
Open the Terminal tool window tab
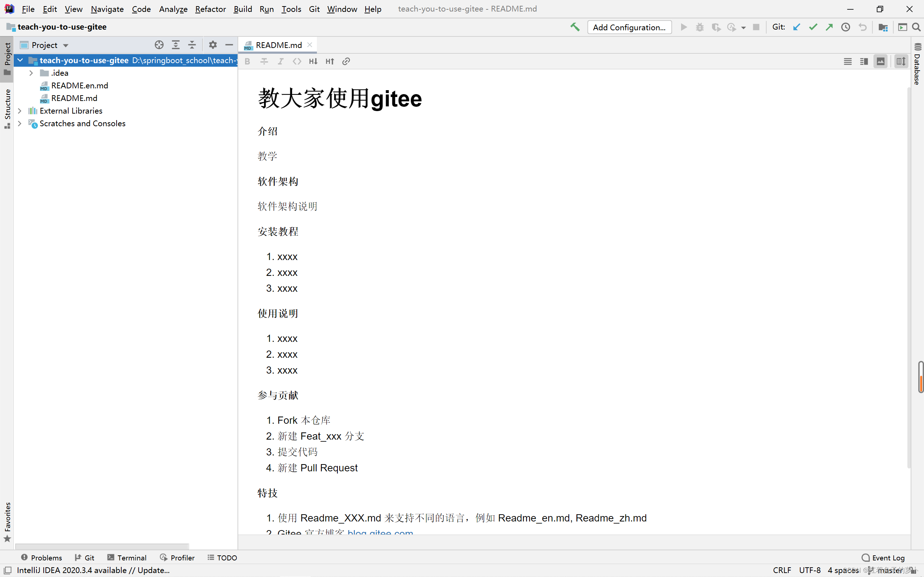127,558
